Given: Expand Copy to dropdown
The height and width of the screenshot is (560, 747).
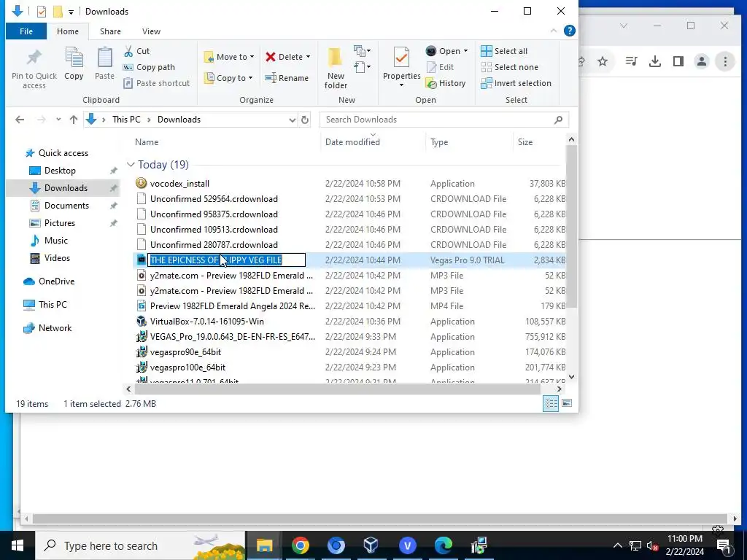Looking at the screenshot, I should (x=251, y=78).
